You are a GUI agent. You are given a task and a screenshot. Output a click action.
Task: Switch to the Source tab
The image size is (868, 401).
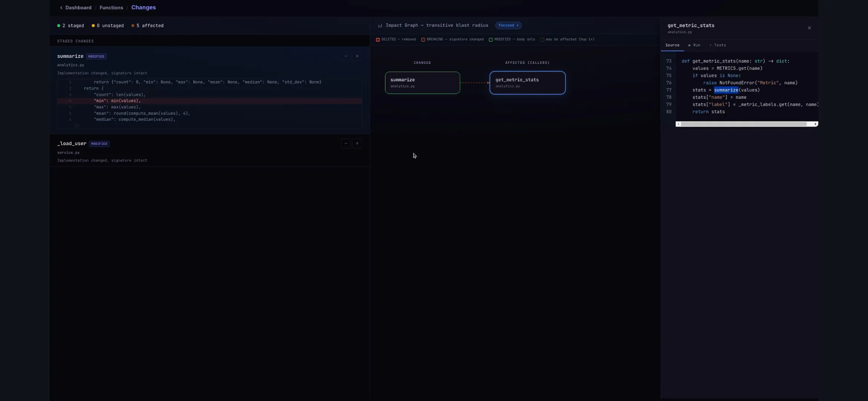[x=672, y=45]
